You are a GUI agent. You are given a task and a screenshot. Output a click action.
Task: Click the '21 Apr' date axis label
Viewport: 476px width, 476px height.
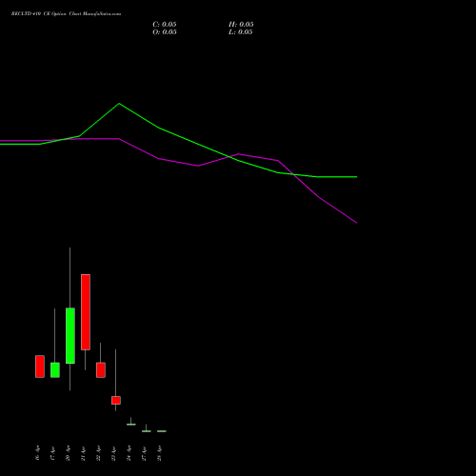tap(84, 453)
